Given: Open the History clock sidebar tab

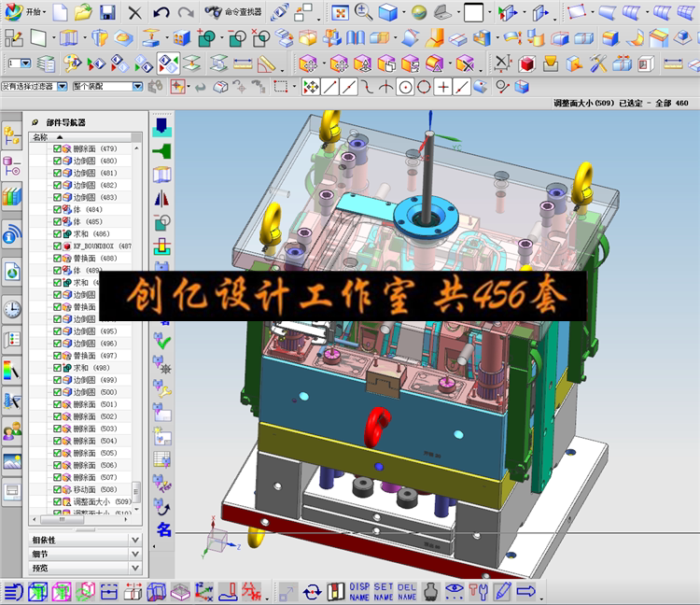Looking at the screenshot, I should (x=11, y=308).
